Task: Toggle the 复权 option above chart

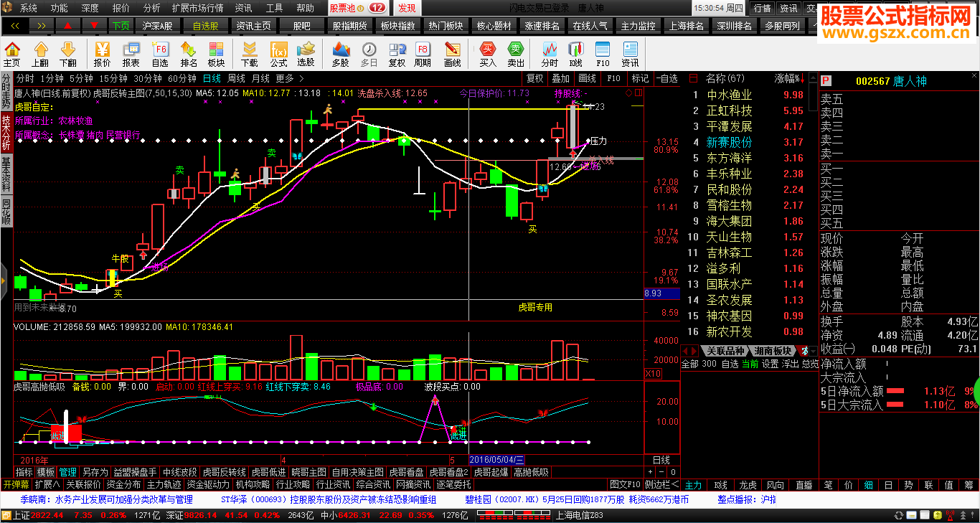Action: (x=535, y=78)
